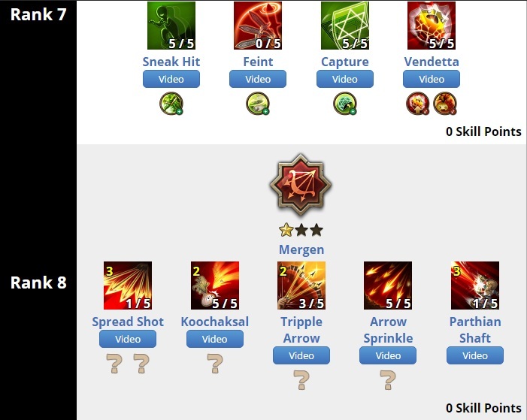
Task: Click the Arrow Sprinkle skill icon
Action: point(388,286)
